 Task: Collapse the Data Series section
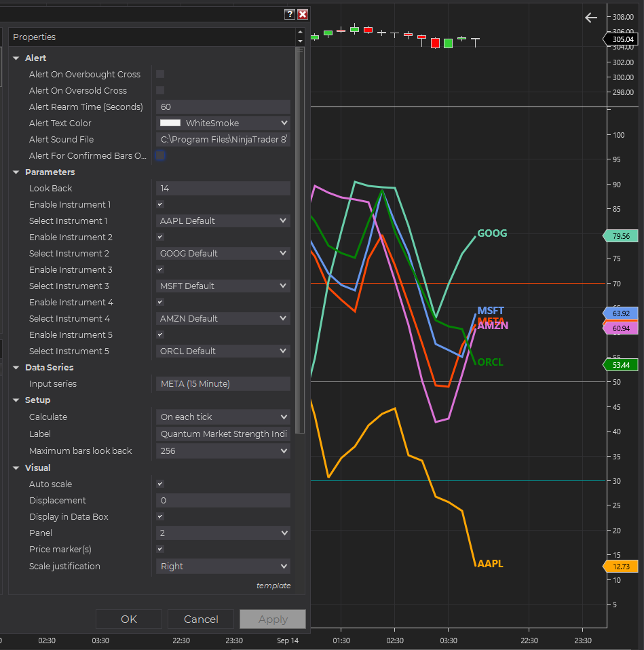tap(16, 367)
